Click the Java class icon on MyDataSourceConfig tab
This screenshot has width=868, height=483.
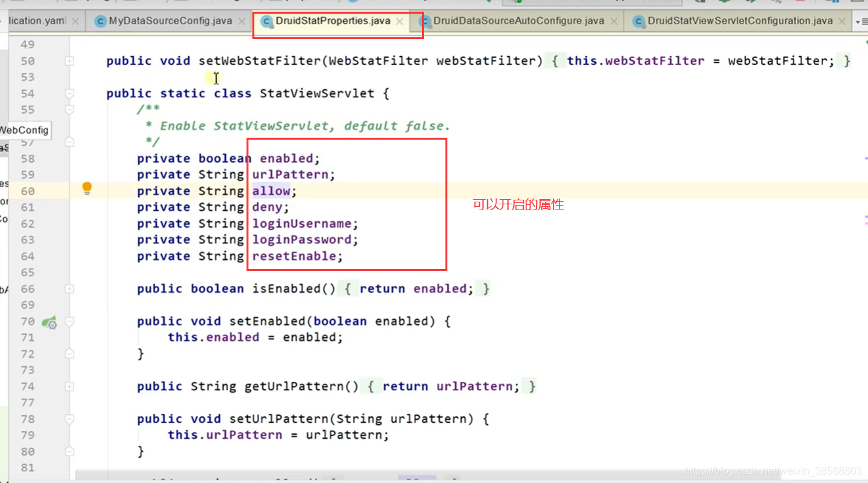click(100, 22)
